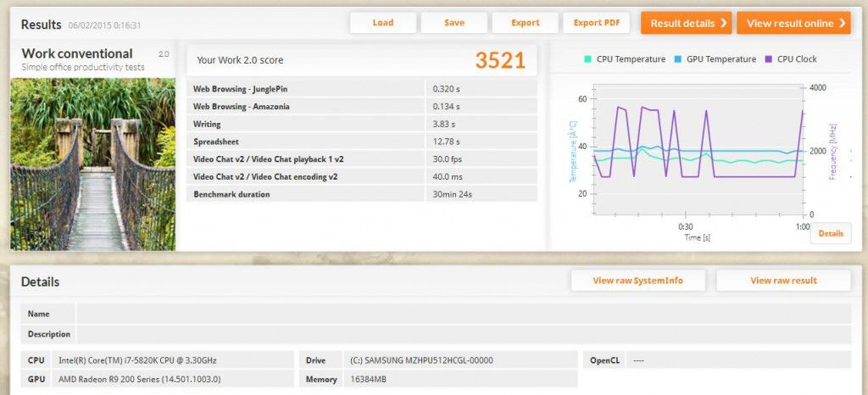Screen dimensions: 868x395
Task: Save the benchmark result
Action: (454, 23)
